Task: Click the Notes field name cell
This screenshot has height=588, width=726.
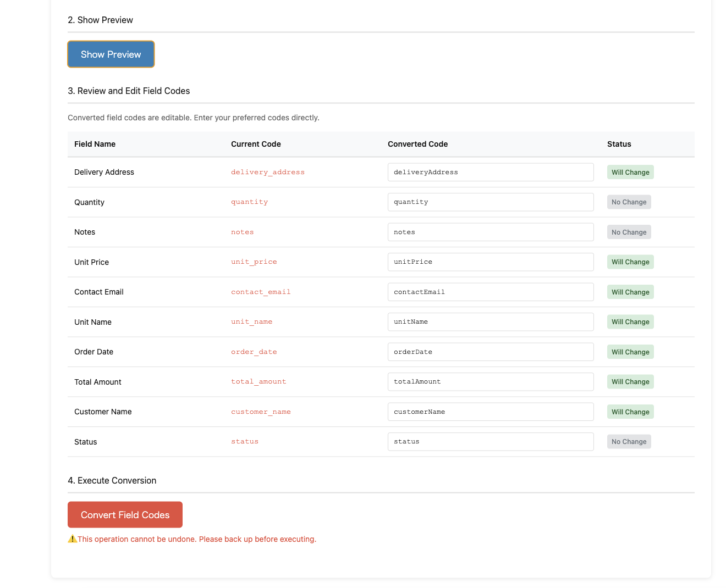Action: click(x=85, y=232)
